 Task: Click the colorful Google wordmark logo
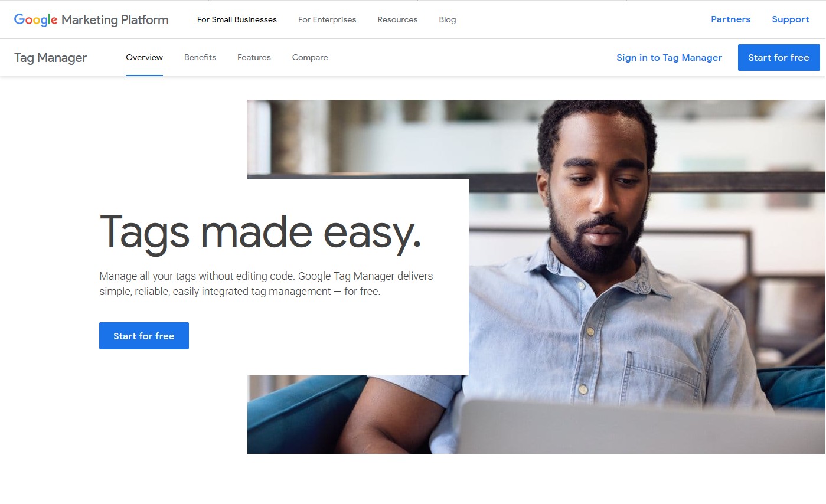click(36, 19)
